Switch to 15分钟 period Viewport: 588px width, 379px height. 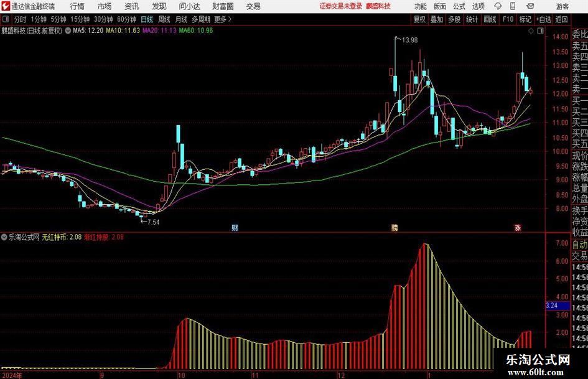(x=80, y=19)
